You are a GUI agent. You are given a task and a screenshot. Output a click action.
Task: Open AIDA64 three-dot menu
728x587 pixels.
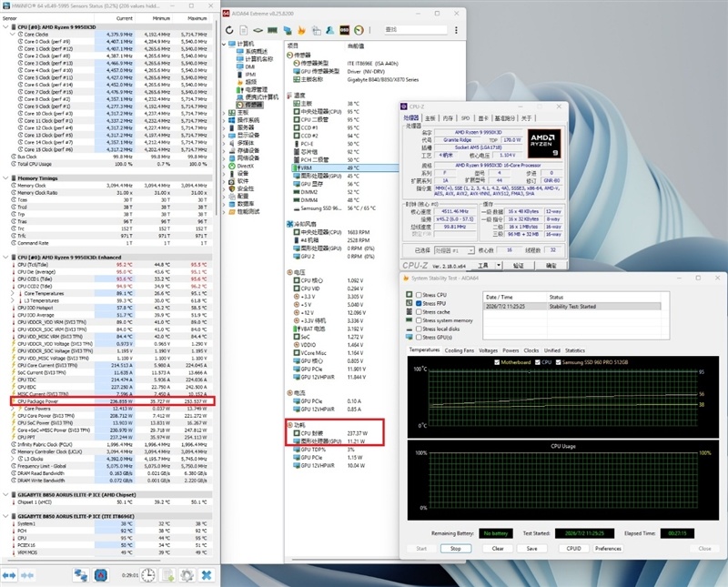(456, 30)
